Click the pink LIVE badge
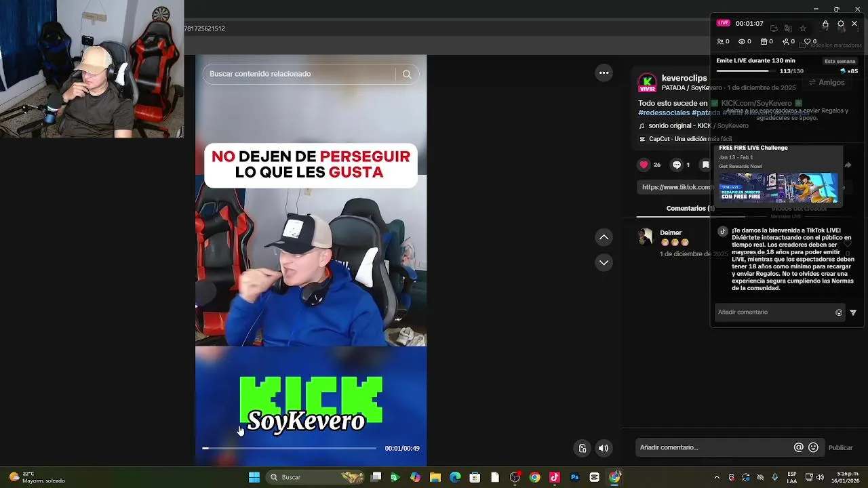The image size is (868, 488). point(724,23)
